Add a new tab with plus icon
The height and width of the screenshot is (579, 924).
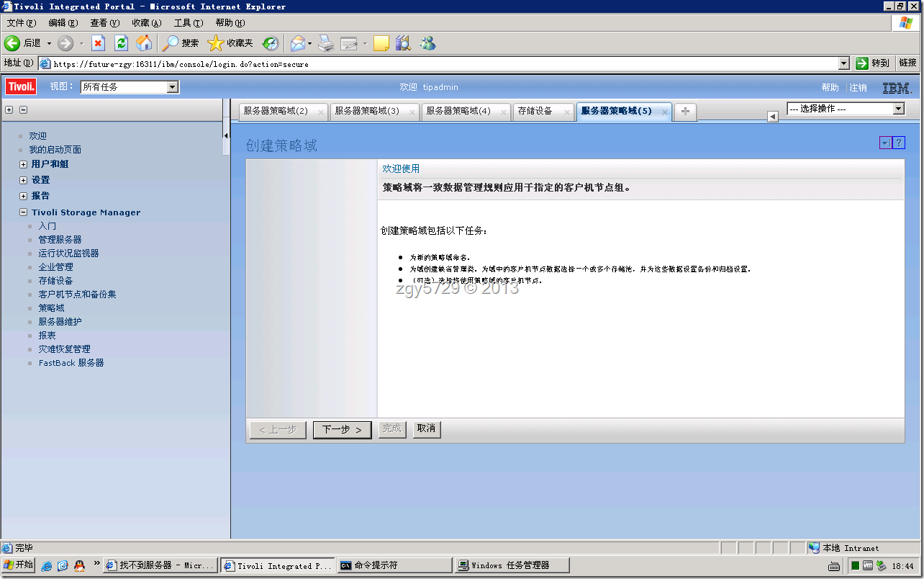pyautogui.click(x=685, y=111)
